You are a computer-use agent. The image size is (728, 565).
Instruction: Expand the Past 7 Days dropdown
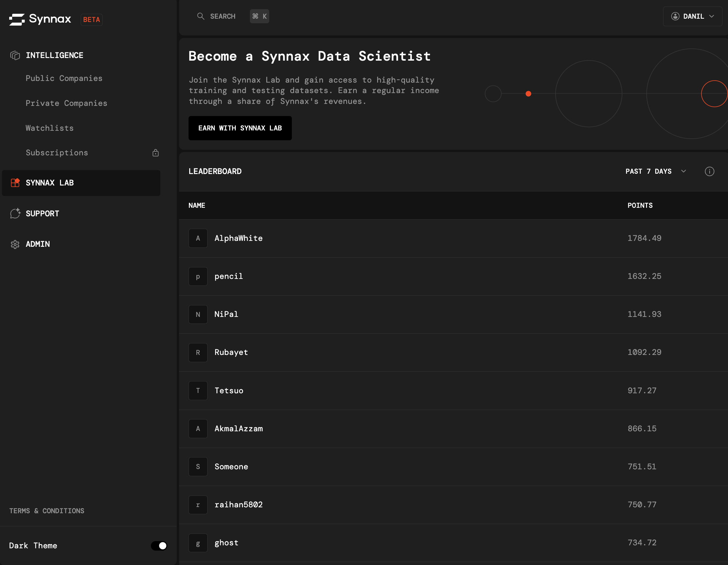click(x=648, y=171)
